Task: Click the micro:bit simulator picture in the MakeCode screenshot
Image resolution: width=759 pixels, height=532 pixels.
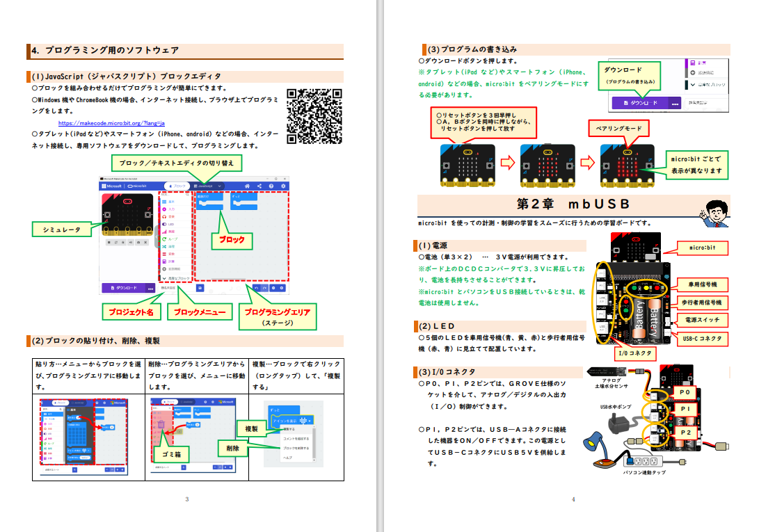Action: (x=127, y=215)
